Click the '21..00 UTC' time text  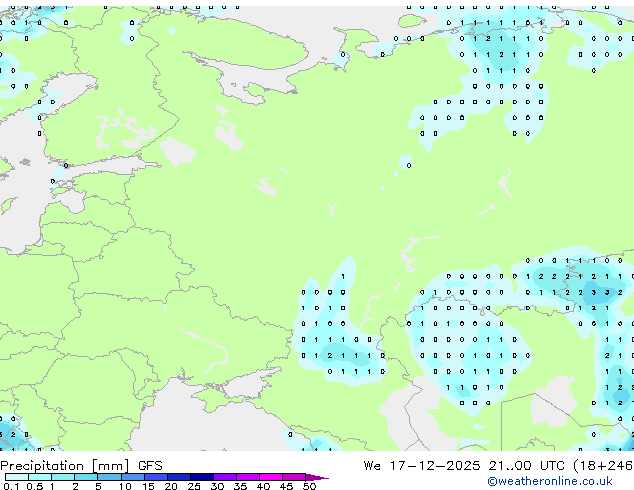(x=526, y=466)
